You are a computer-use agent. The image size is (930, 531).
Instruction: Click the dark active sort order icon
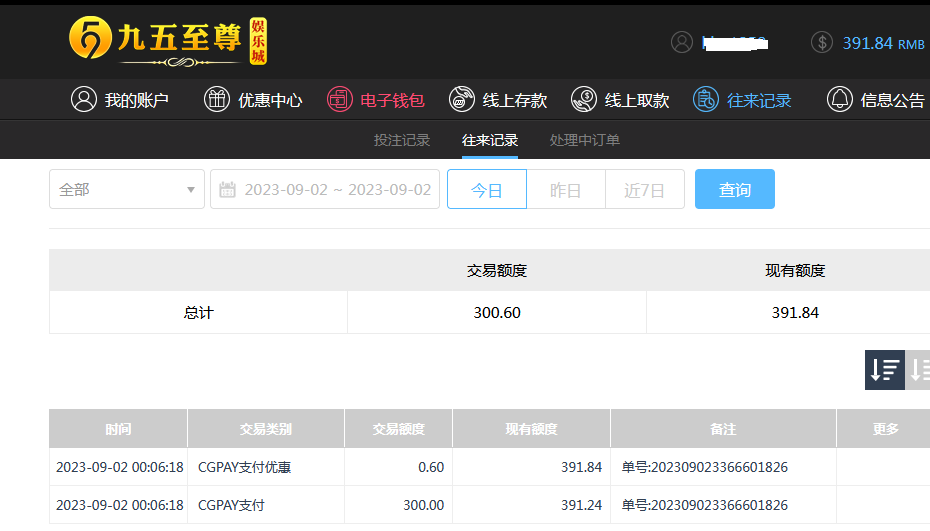click(x=885, y=370)
